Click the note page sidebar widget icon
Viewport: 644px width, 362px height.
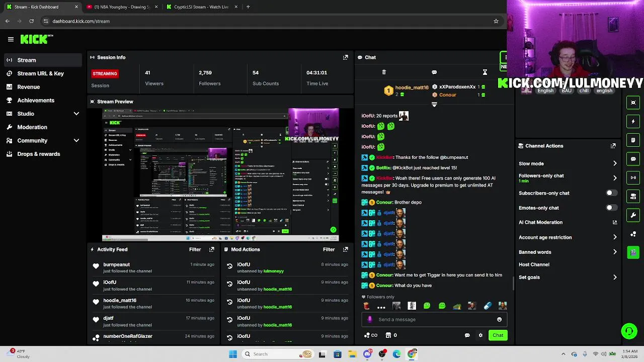[633, 140]
